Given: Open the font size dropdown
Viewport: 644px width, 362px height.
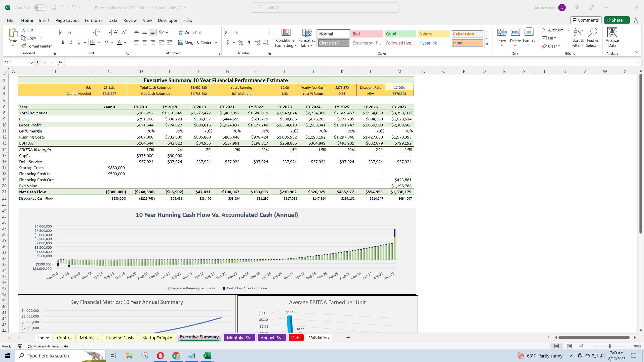Looking at the screenshot, I should (110, 32).
